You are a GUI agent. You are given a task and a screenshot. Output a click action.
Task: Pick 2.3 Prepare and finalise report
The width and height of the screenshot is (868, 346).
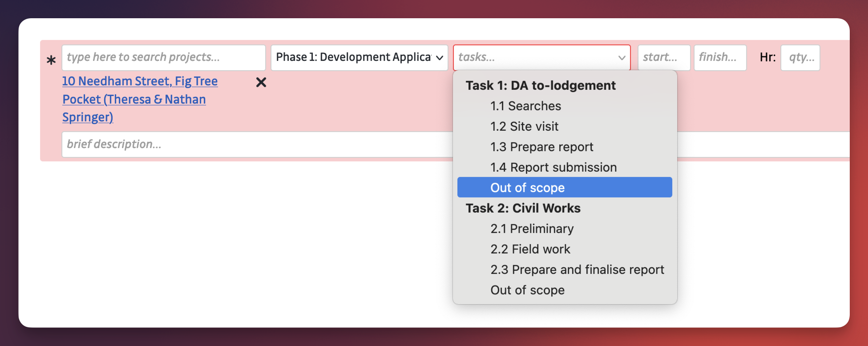[577, 270]
